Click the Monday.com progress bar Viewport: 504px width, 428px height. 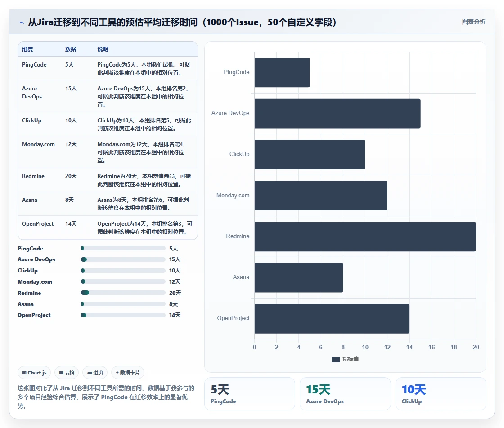[123, 281]
